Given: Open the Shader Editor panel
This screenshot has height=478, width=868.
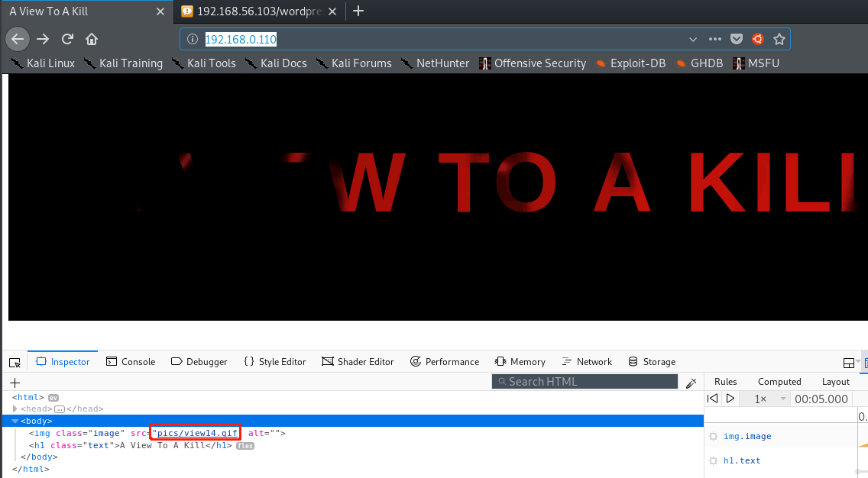Looking at the screenshot, I should coord(358,361).
